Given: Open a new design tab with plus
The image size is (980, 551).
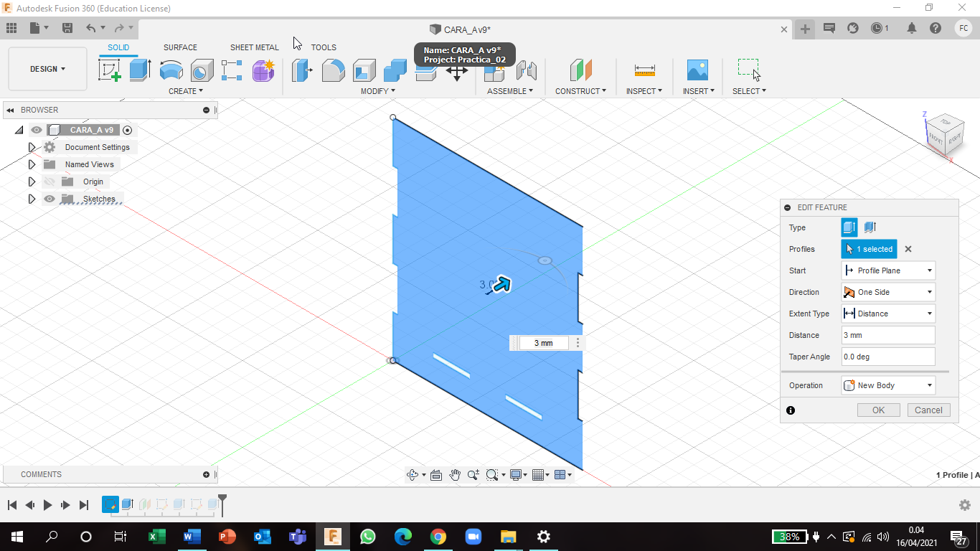Looking at the screenshot, I should (x=805, y=29).
